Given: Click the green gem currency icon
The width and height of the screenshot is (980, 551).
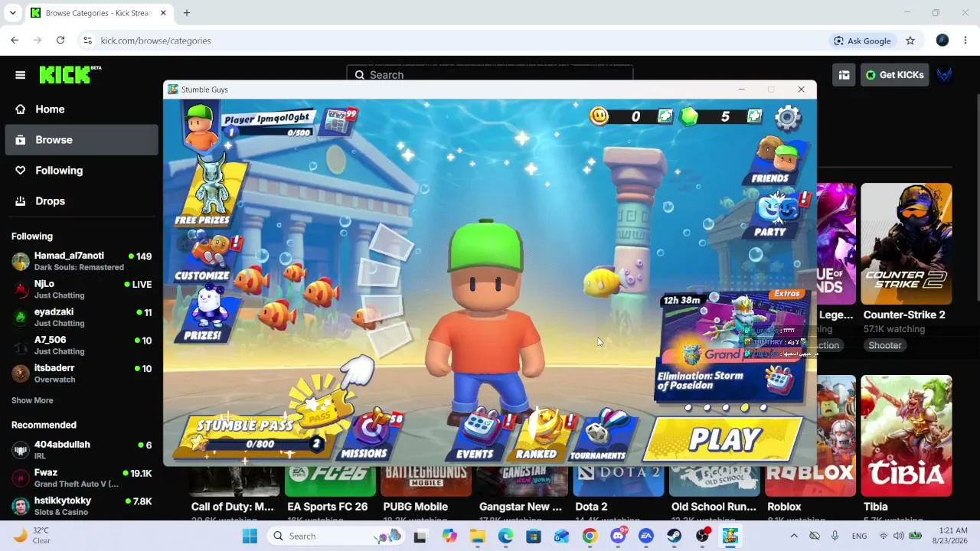Looking at the screenshot, I should [689, 116].
